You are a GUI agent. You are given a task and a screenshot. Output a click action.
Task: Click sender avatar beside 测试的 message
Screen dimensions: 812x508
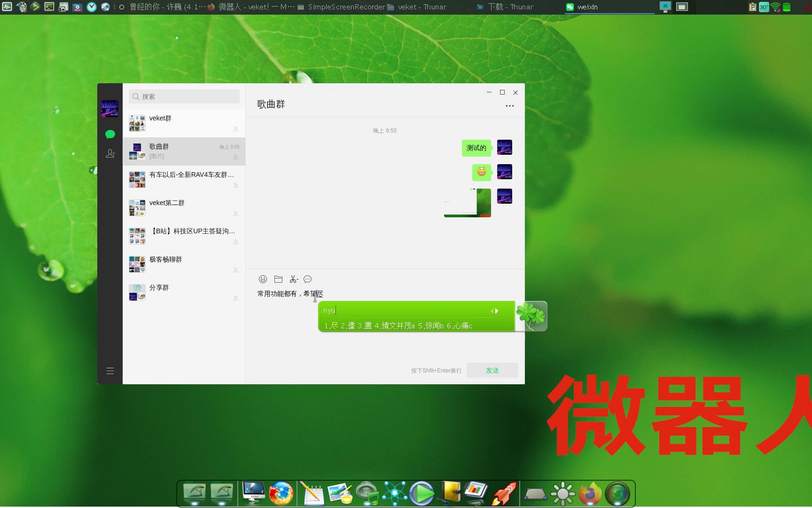point(505,147)
